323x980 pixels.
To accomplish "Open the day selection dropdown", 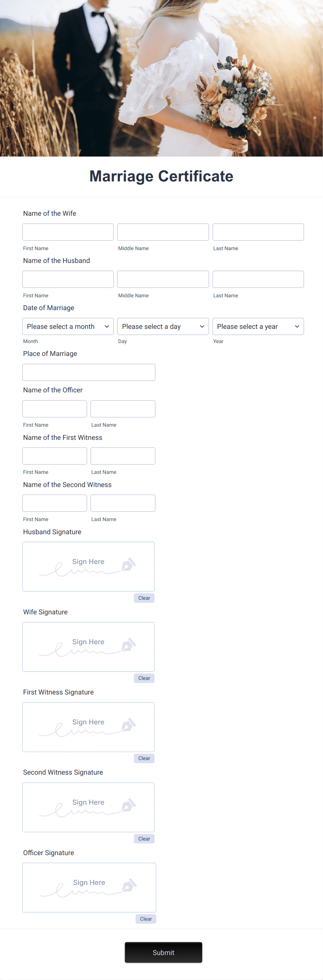I will (163, 326).
